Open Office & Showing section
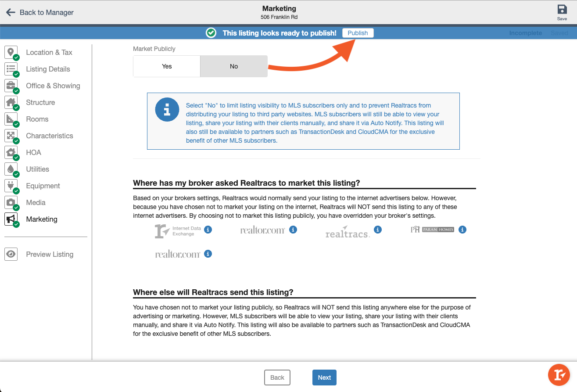This screenshot has height=392, width=577. (x=53, y=86)
